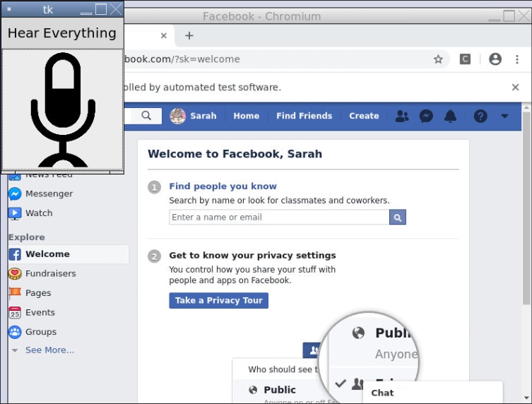Click Get to know your privacy settings

coord(252,256)
